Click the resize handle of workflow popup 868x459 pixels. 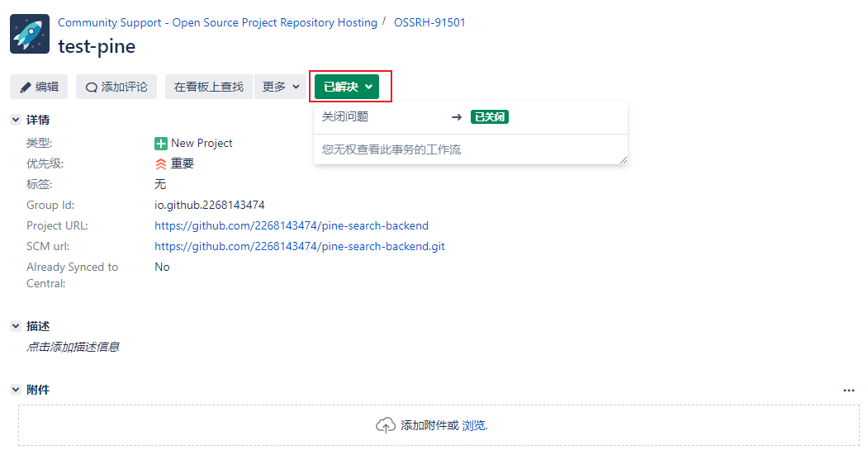click(624, 160)
